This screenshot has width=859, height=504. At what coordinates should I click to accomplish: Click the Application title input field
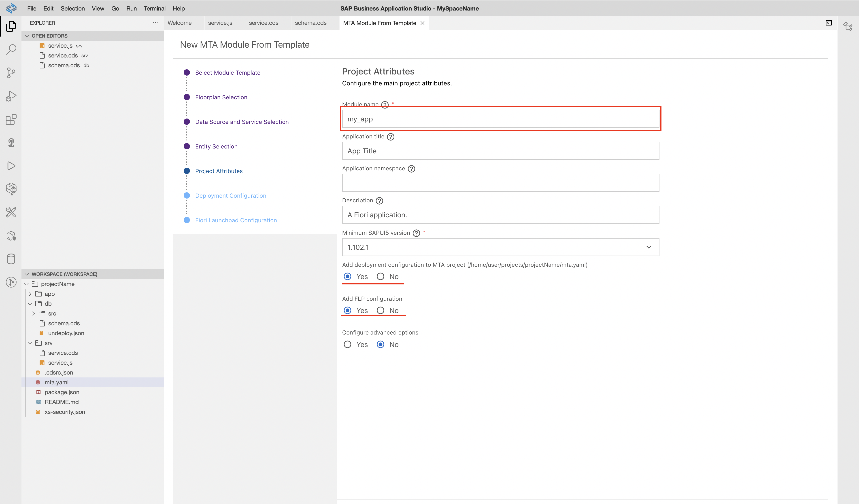pos(500,151)
